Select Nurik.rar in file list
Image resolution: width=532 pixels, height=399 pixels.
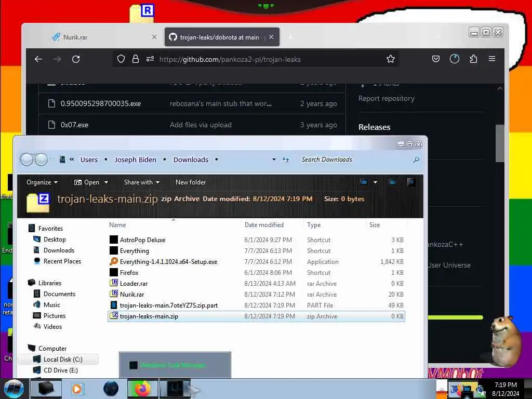click(x=256, y=294)
